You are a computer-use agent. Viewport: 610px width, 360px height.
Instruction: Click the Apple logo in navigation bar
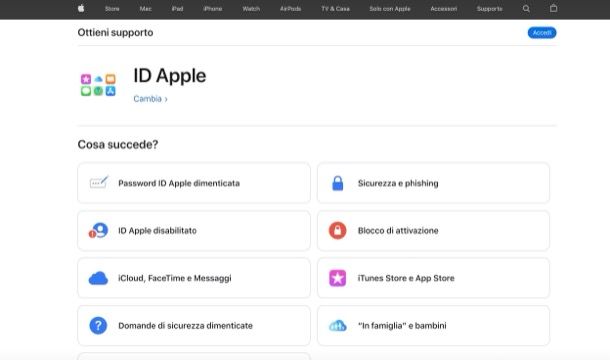click(81, 8)
